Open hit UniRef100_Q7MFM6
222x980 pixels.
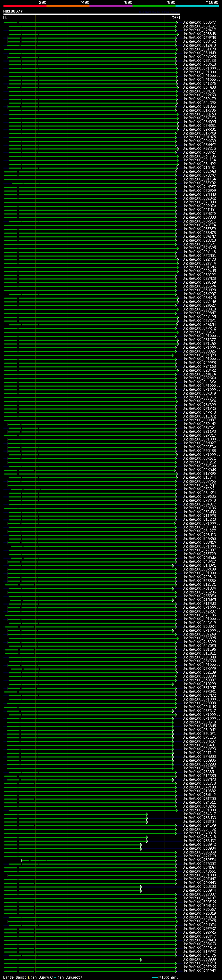pyautogui.click(x=199, y=38)
